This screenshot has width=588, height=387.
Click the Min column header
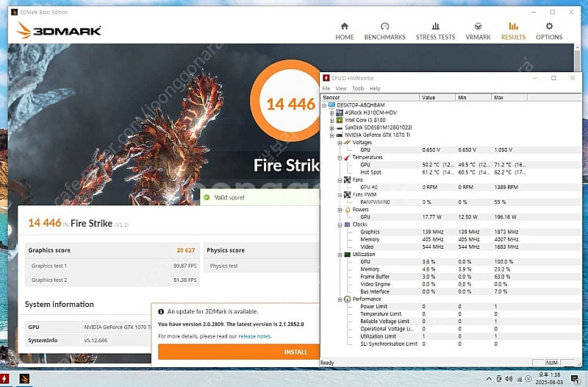[473, 97]
